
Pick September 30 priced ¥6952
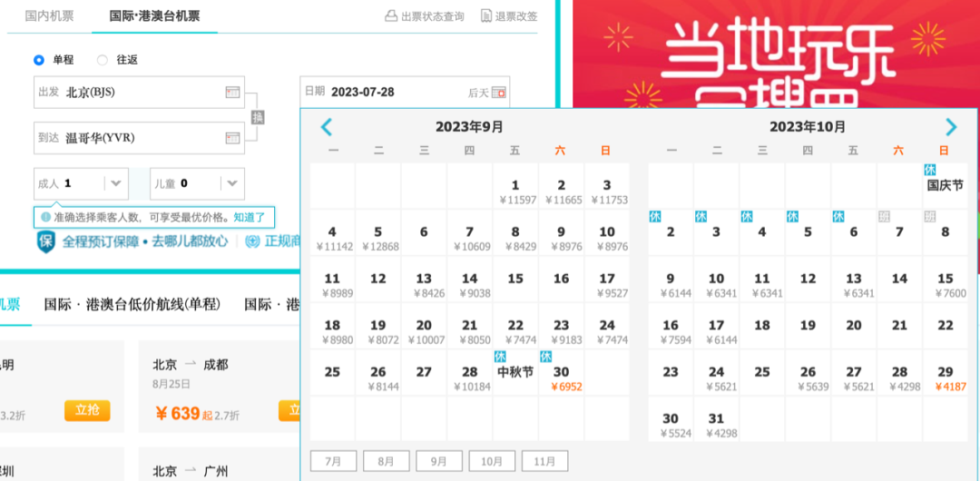[x=562, y=373]
